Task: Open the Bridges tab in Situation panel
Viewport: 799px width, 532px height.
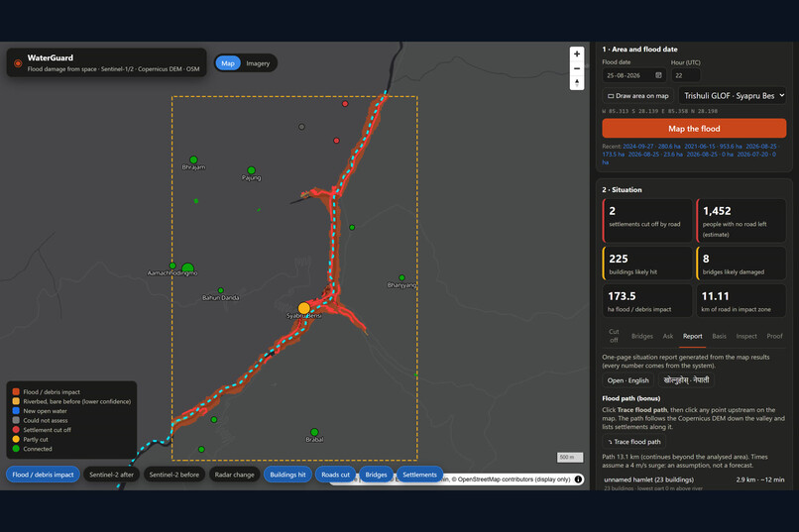Action: [642, 336]
